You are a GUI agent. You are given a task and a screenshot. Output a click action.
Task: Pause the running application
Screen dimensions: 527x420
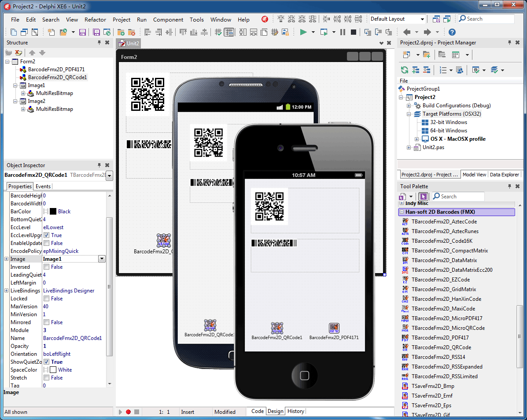pos(343,32)
